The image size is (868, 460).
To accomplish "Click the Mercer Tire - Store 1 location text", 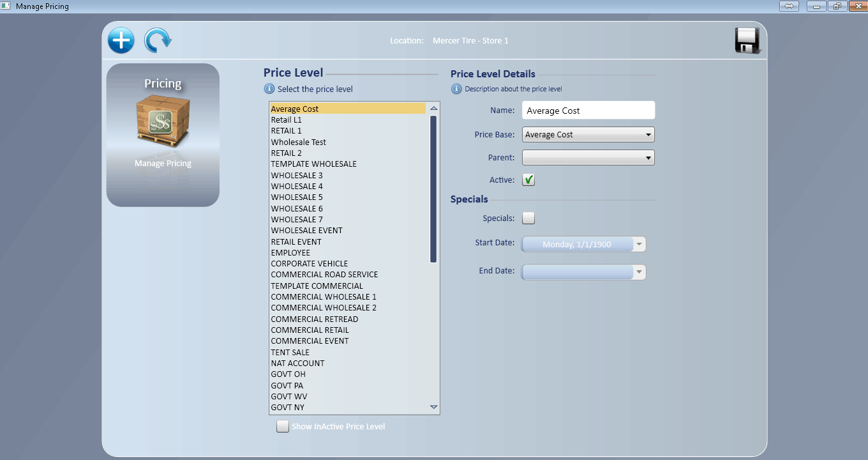I will 470,41.
